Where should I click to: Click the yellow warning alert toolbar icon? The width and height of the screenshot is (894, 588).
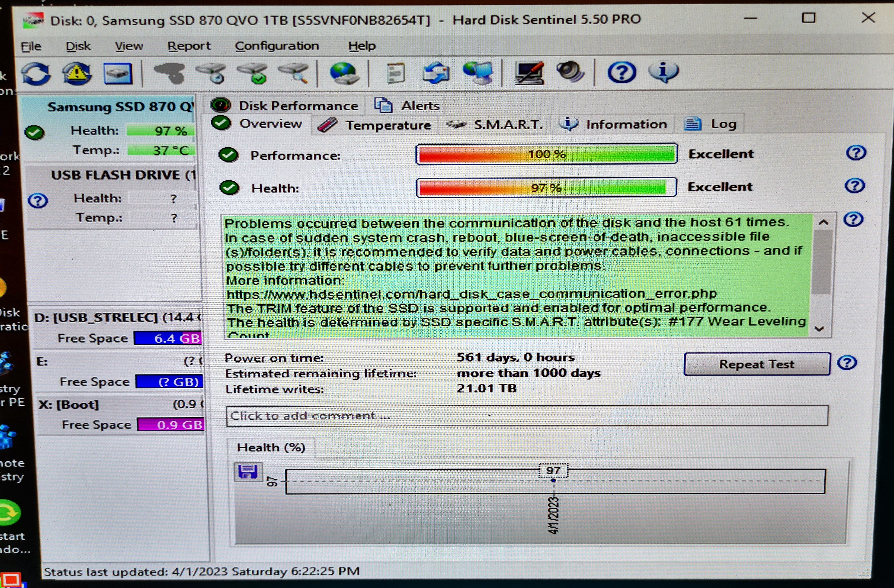coord(77,73)
